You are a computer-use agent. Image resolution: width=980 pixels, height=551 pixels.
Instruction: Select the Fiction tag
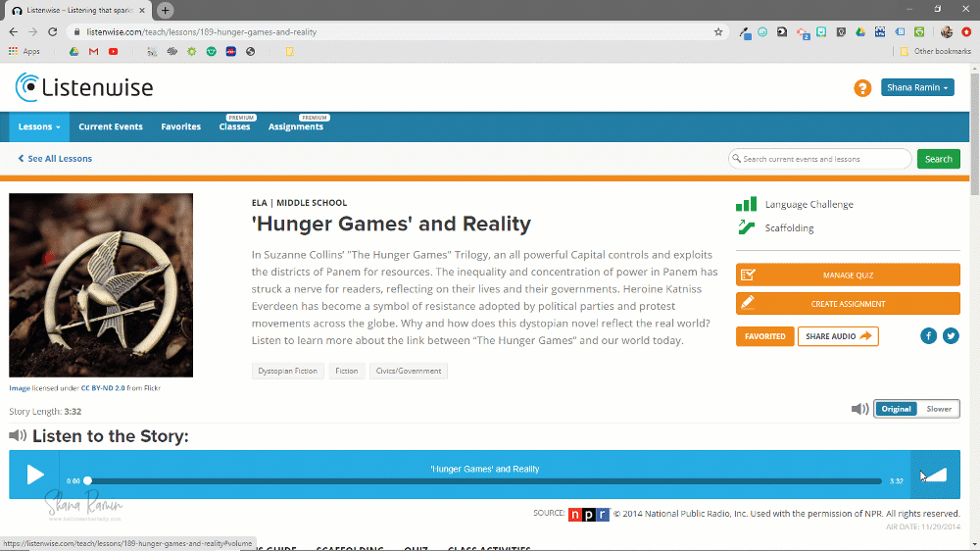click(x=346, y=371)
